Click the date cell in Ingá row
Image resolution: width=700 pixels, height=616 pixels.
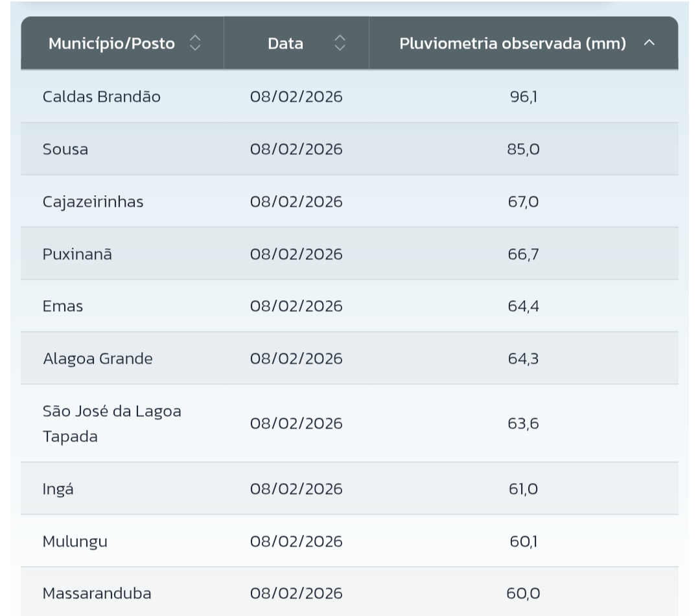pos(296,489)
